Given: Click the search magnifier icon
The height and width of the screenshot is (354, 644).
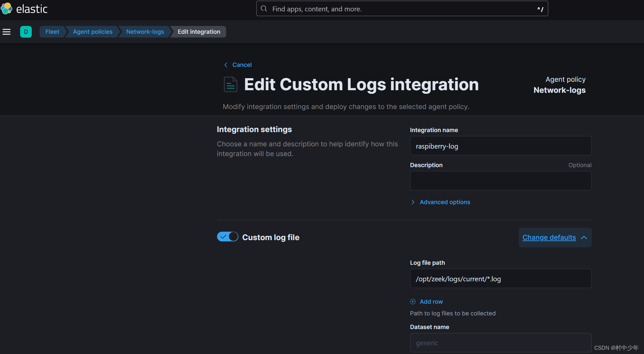Looking at the screenshot, I should click(264, 9).
